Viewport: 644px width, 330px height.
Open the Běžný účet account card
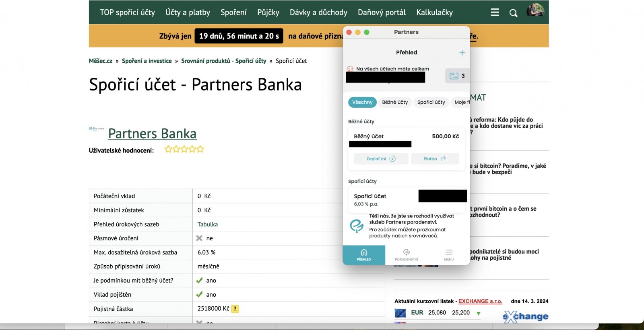(407, 149)
